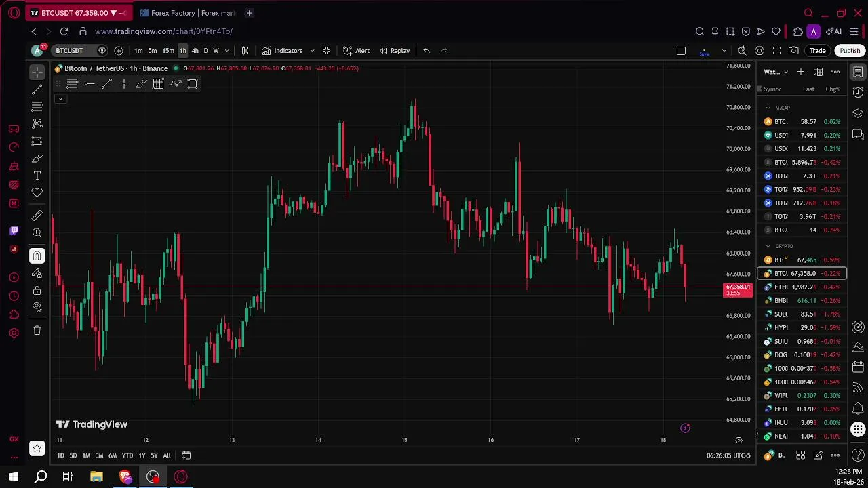Open the forecasting and measurement tools
868x488 pixels.
click(x=37, y=141)
